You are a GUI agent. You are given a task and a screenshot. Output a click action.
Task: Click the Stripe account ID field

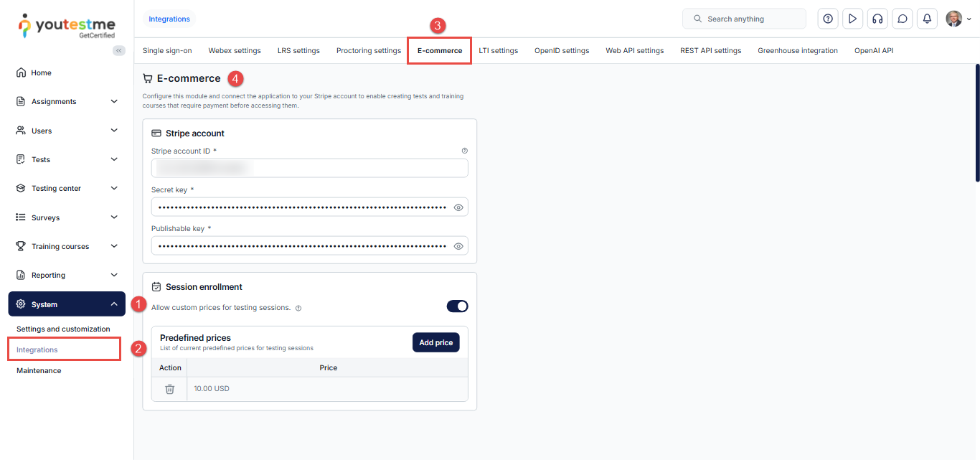coord(310,168)
